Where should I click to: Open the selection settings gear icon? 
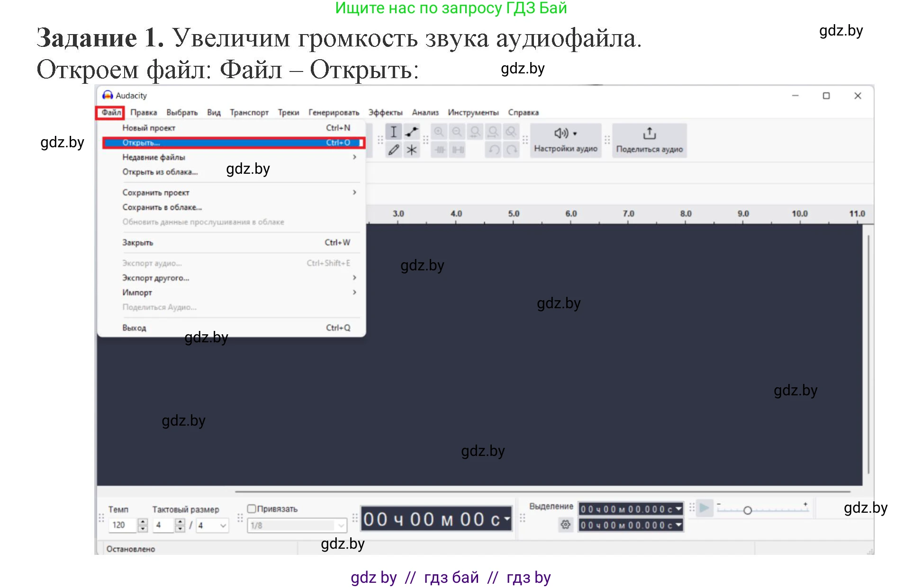pyautogui.click(x=566, y=525)
